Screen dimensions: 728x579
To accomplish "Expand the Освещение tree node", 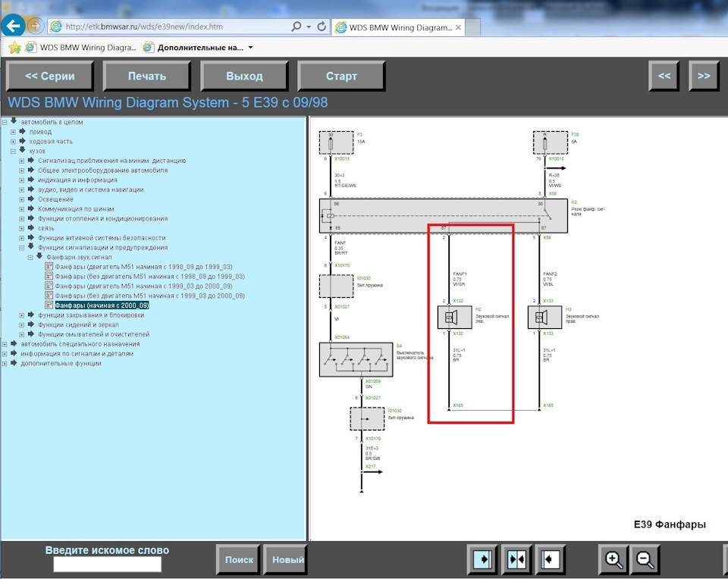I will click(x=21, y=199).
